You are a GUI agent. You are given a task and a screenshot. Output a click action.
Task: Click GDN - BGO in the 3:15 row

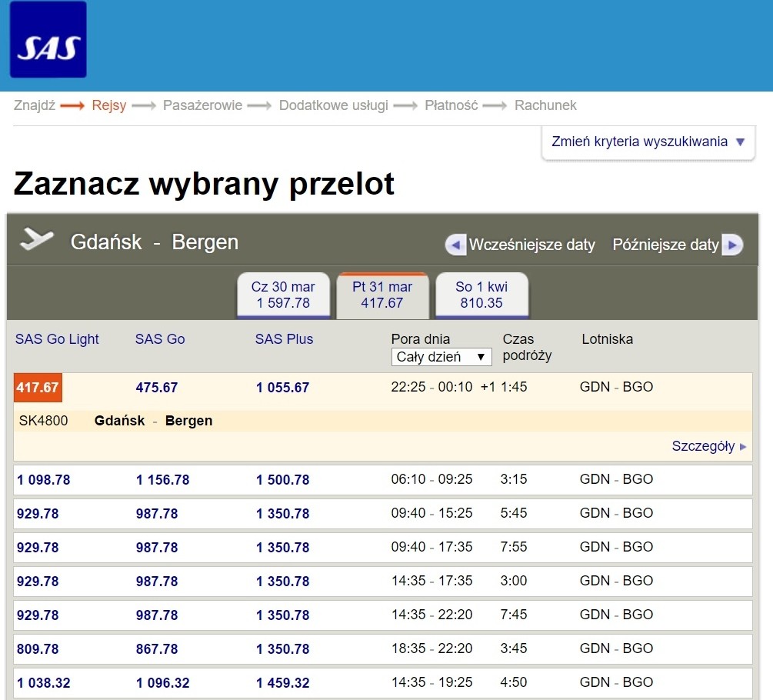click(616, 479)
